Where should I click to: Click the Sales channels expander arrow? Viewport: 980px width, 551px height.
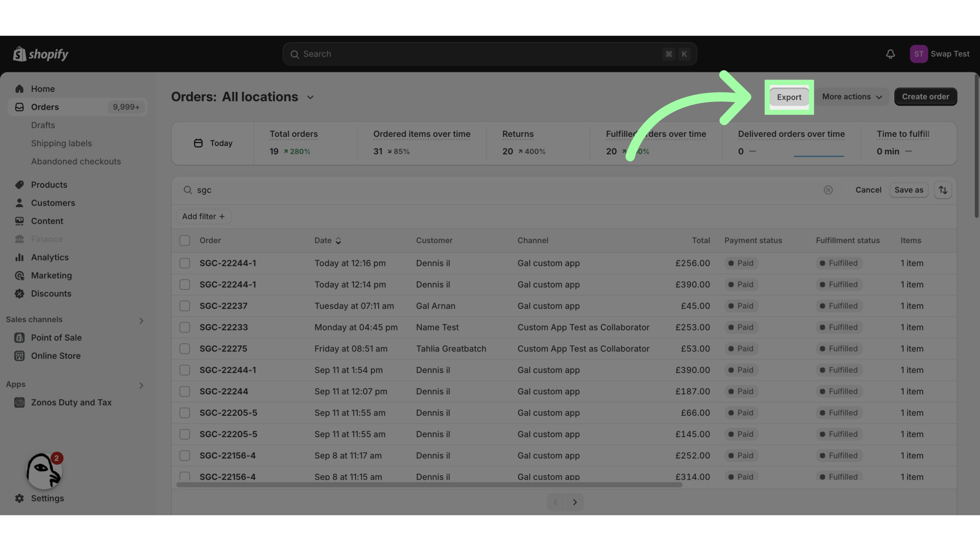(x=141, y=319)
